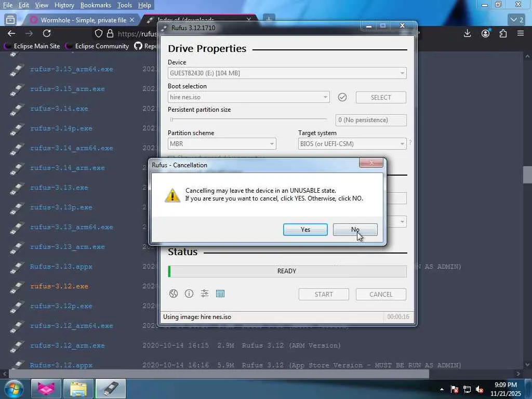Download rufus-3.15_arm64.exe link
The width and height of the screenshot is (532, 399).
click(72, 69)
